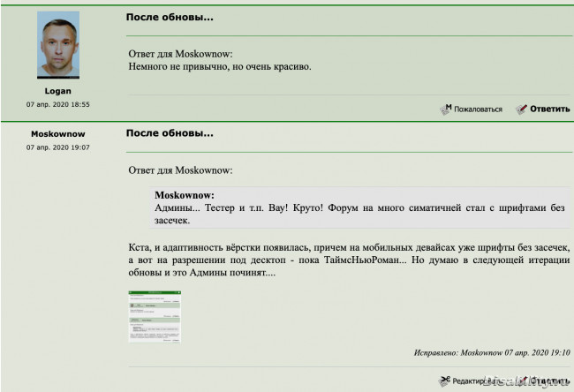
Task: Click 'Ответ для Moskownow:' in Logan's post
Action: click(x=180, y=54)
